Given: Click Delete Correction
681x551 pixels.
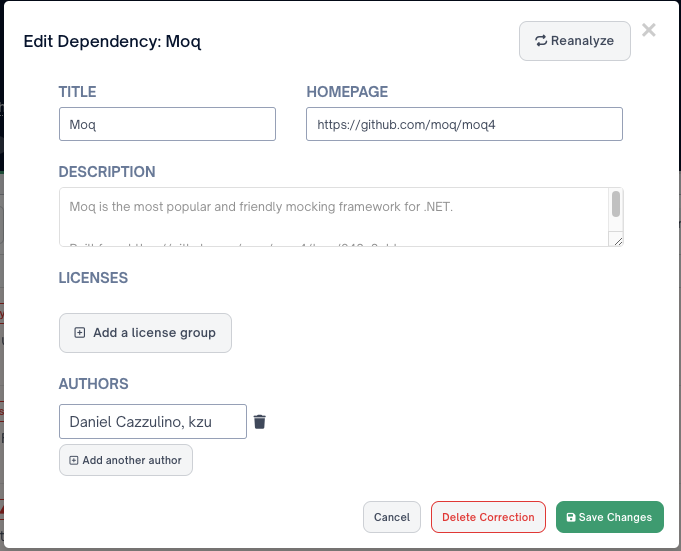Looking at the screenshot, I should (x=488, y=517).
